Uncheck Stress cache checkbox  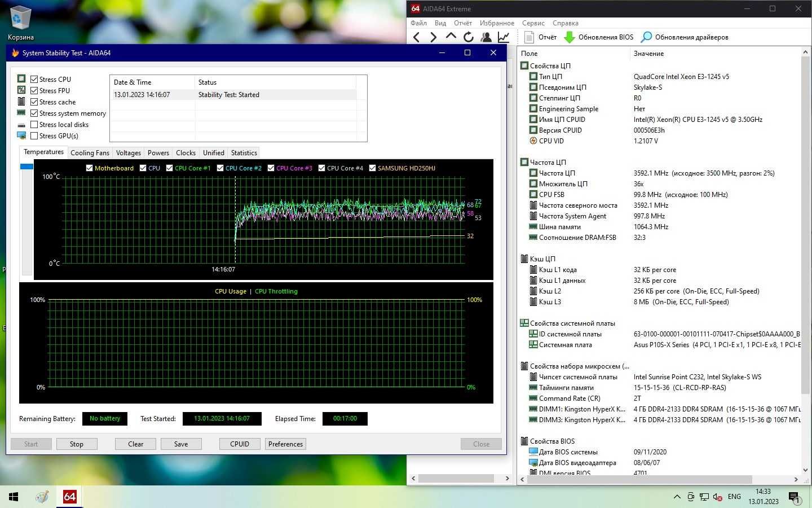click(x=34, y=102)
